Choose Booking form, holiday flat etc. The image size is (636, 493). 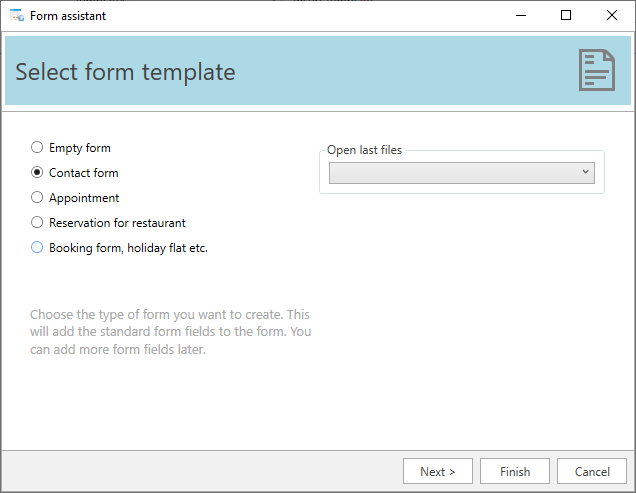coord(38,248)
